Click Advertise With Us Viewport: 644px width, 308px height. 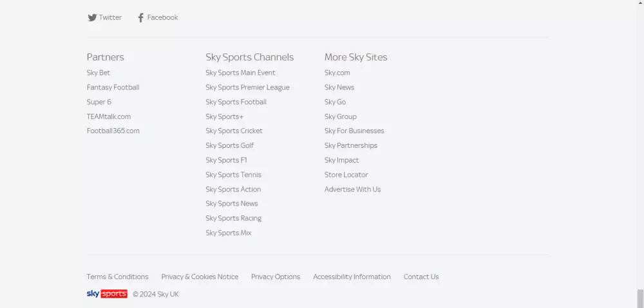pyautogui.click(x=353, y=189)
